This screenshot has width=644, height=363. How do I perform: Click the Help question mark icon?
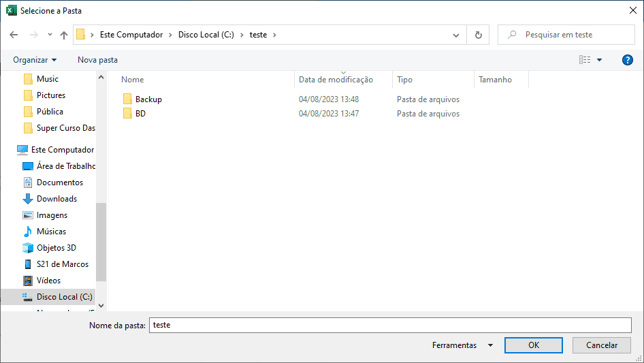click(628, 60)
